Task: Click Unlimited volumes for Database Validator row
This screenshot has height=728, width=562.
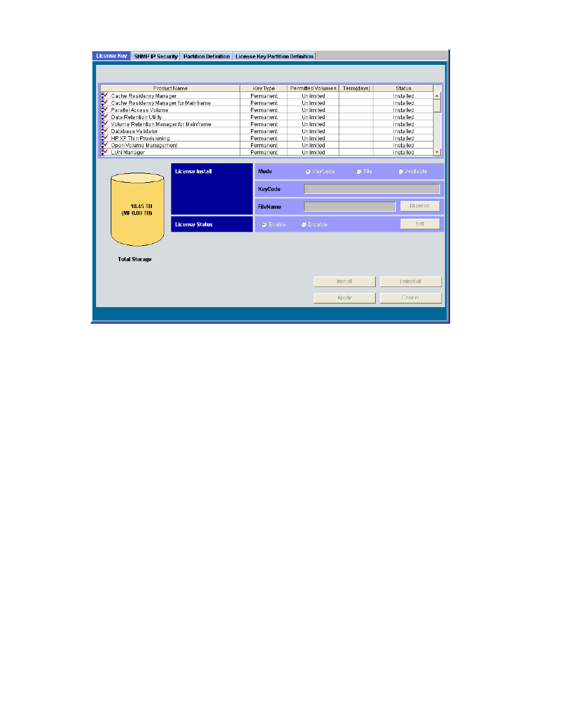Action: 313,131
